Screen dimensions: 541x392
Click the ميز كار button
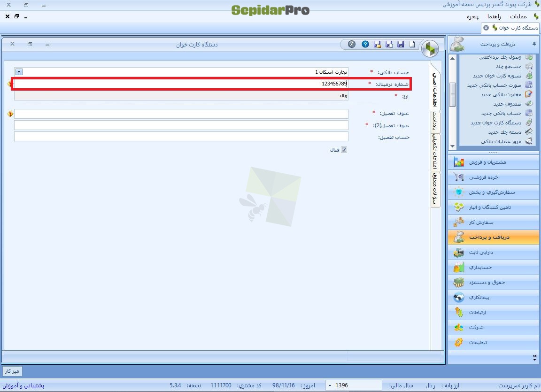[x=12, y=371]
